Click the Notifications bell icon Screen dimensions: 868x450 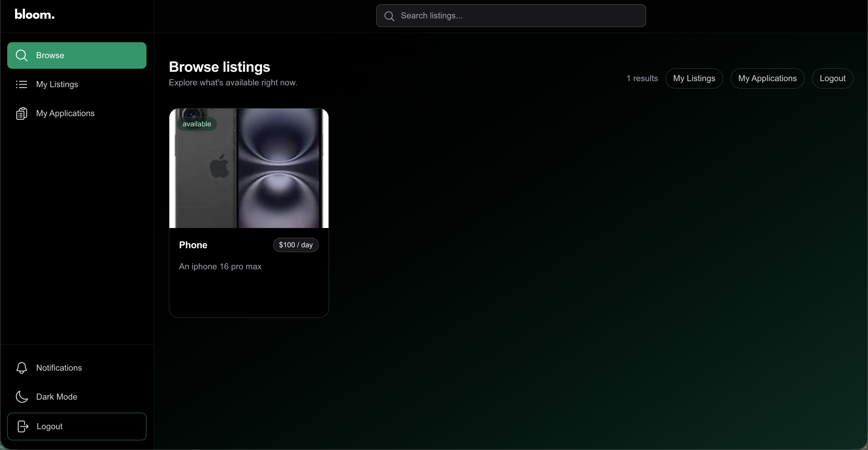coord(22,368)
